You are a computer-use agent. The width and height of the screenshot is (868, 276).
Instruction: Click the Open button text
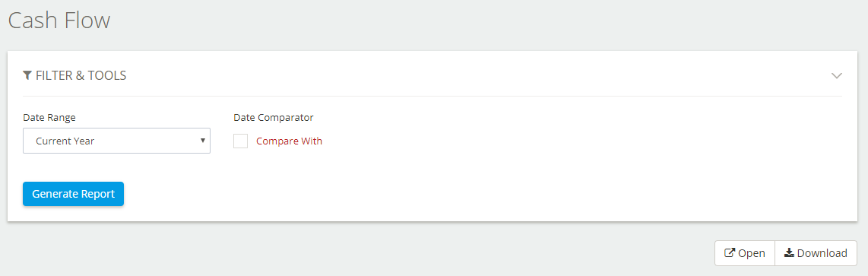click(x=752, y=253)
